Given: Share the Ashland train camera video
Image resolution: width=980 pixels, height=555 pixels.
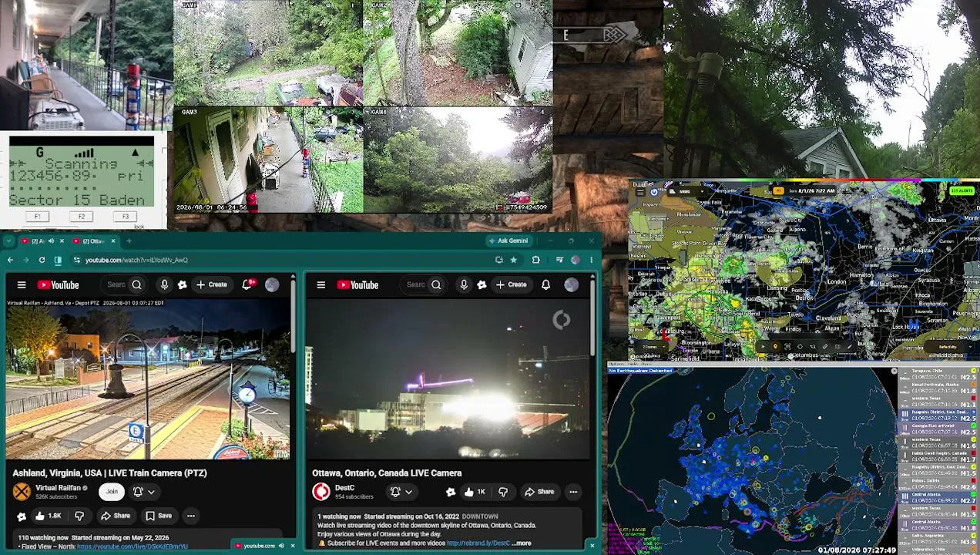Looking at the screenshot, I should (x=115, y=516).
